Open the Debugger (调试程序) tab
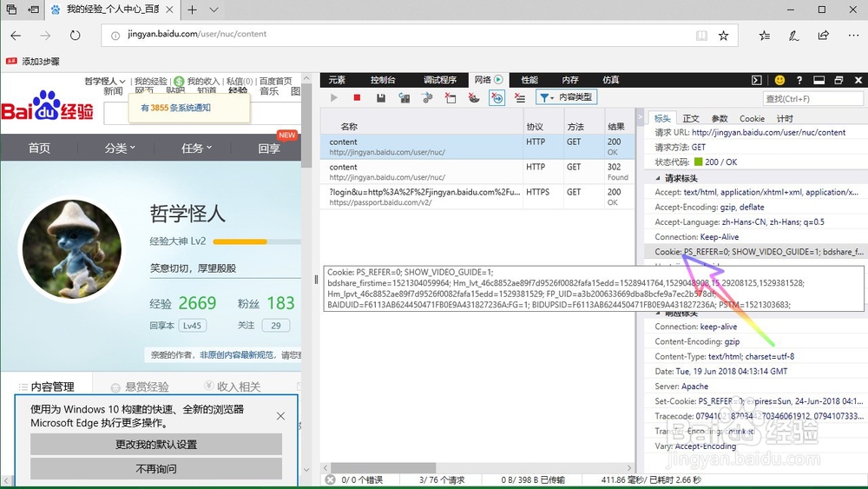Image resolution: width=868 pixels, height=489 pixels. point(440,80)
